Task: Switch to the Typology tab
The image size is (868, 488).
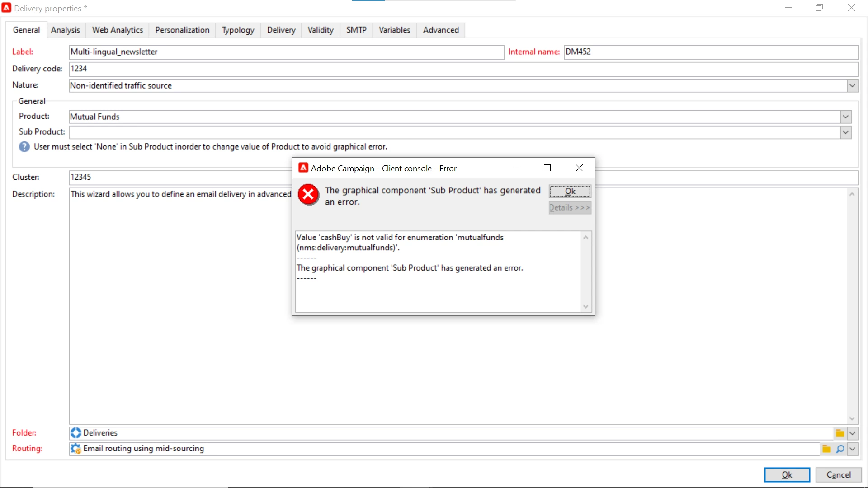Action: point(238,30)
